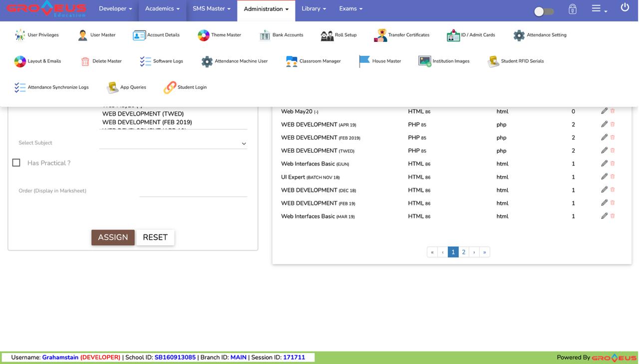Delete the WEB DEVELOPMENT (TWED) row
Image resolution: width=639 pixels, height=364 pixels.
tap(613, 151)
